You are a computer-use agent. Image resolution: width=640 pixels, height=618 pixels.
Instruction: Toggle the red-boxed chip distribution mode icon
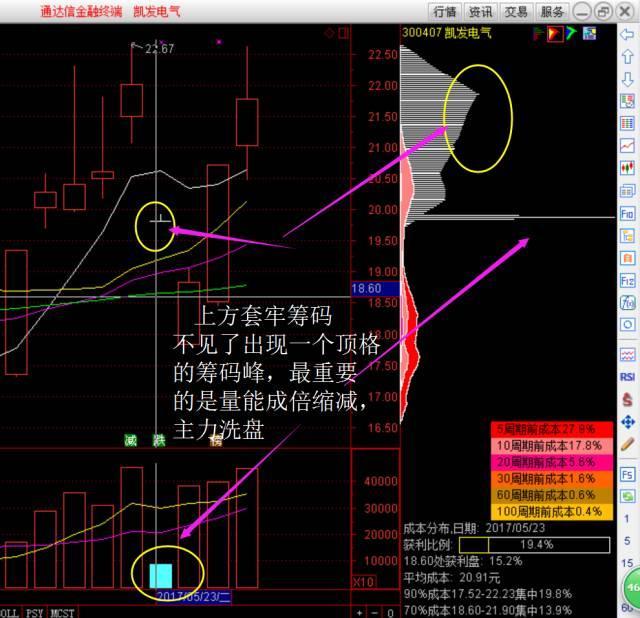(x=552, y=33)
